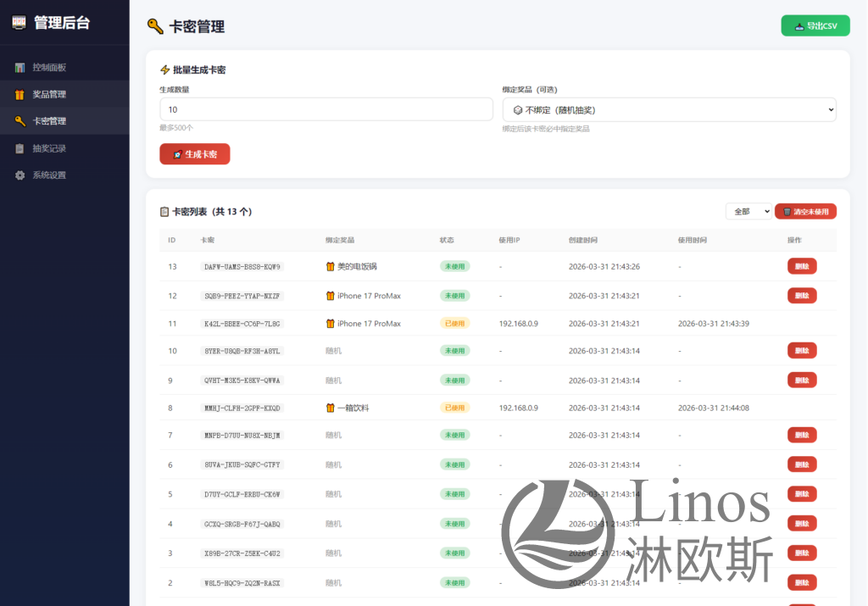Viewport: 868px width, 606px height.
Task: Click the lightning icon by 批量生成卡密
Action: pos(164,69)
